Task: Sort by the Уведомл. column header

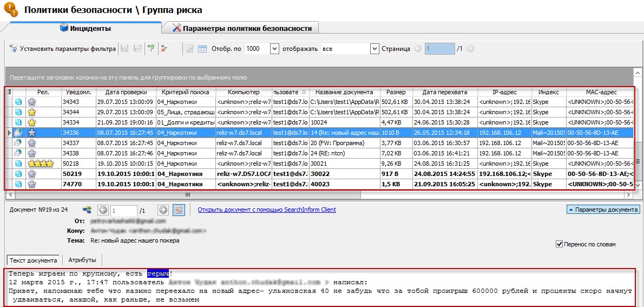Action: (78, 92)
